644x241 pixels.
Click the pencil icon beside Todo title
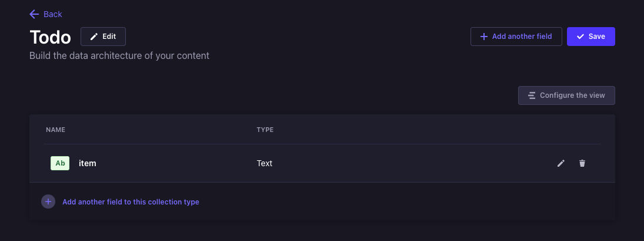click(94, 37)
